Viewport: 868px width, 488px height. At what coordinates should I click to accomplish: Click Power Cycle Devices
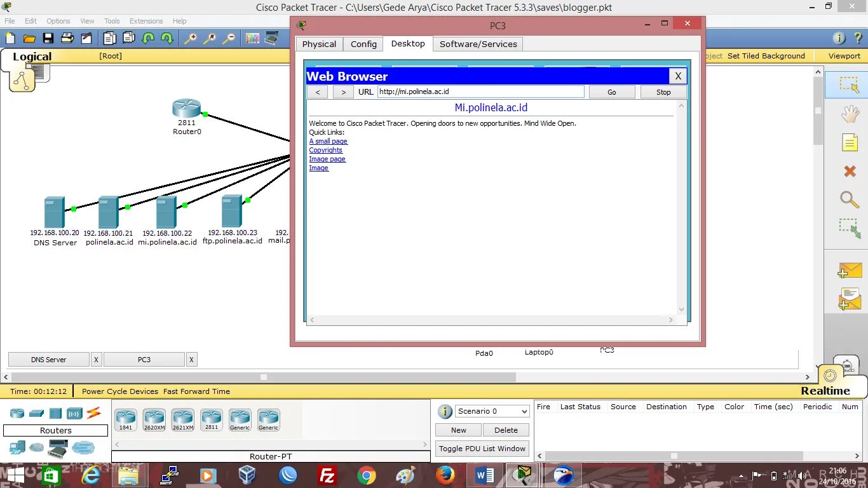[x=120, y=391]
